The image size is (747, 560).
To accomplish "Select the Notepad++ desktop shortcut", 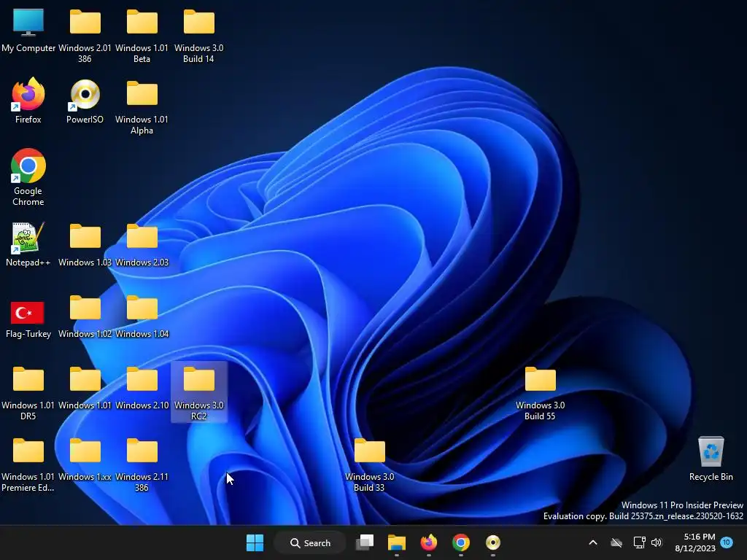I will (28, 245).
